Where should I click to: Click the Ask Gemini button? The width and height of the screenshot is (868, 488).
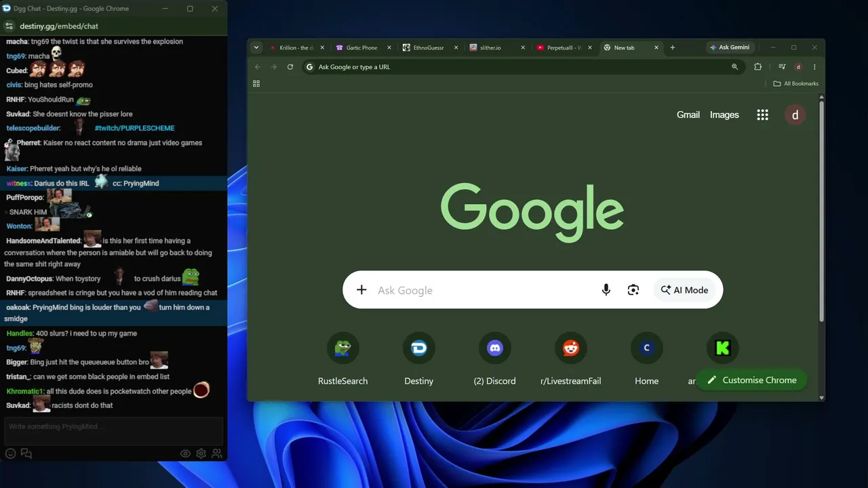730,47
